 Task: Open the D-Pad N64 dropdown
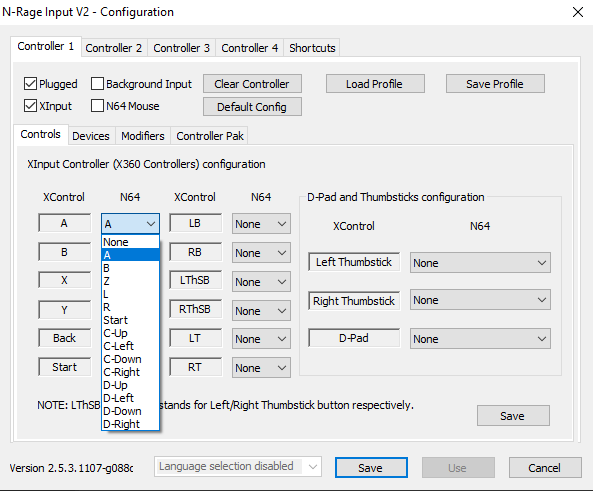480,339
